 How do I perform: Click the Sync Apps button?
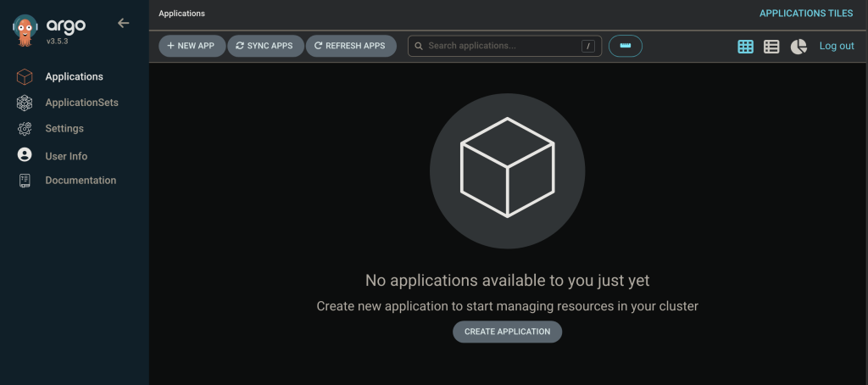[265, 46]
